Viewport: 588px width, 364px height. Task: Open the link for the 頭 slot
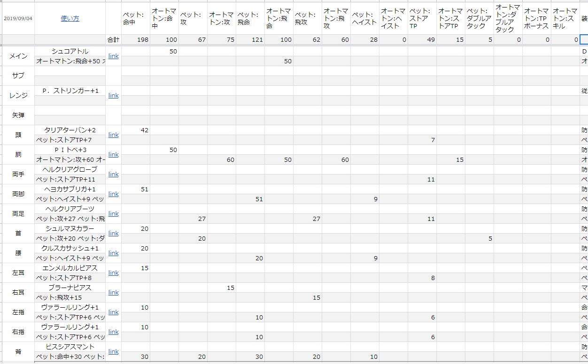[113, 135]
